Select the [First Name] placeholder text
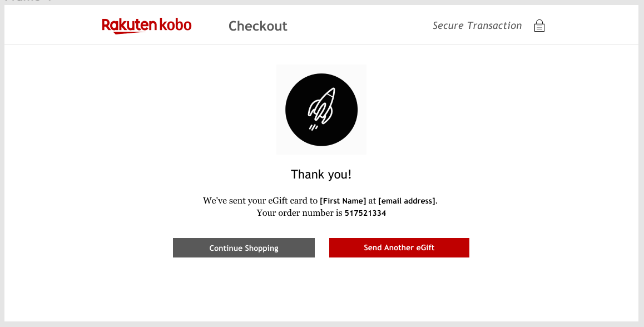This screenshot has height=327, width=644. [343, 201]
